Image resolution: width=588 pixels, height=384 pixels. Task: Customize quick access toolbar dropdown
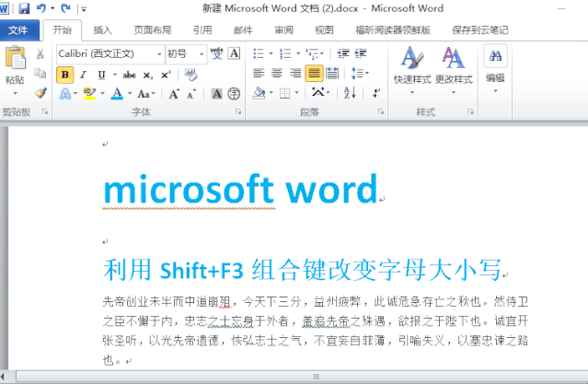[84, 8]
